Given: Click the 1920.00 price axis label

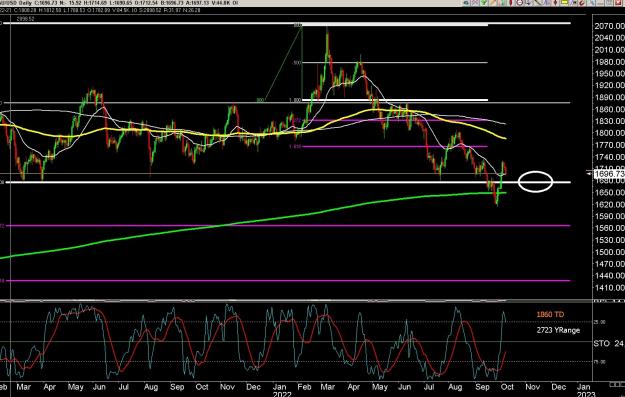Looking at the screenshot, I should [x=609, y=85].
